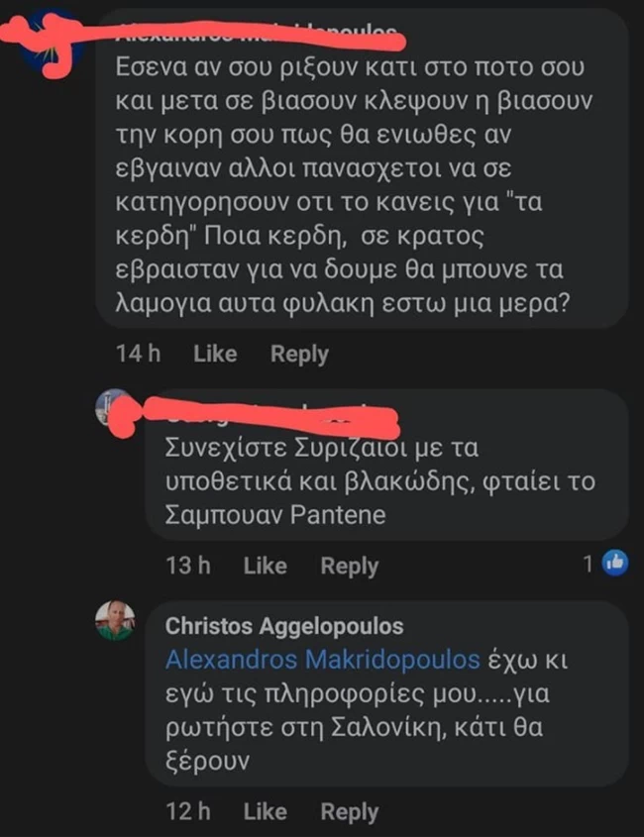Open Christos Aggelopoulos profile picture
This screenshot has height=837, width=644.
115,620
